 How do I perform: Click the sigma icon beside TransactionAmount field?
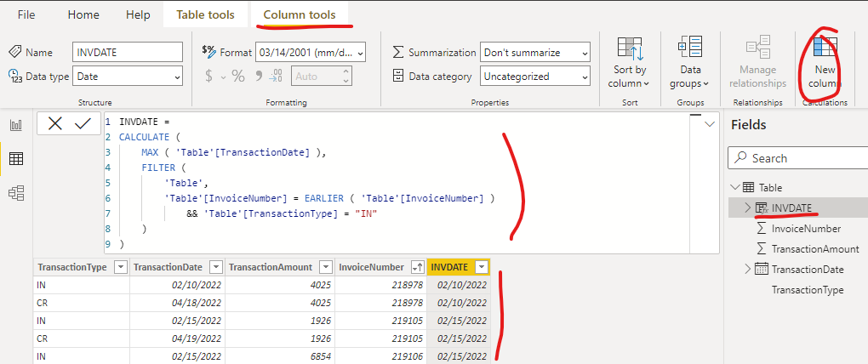(x=762, y=249)
